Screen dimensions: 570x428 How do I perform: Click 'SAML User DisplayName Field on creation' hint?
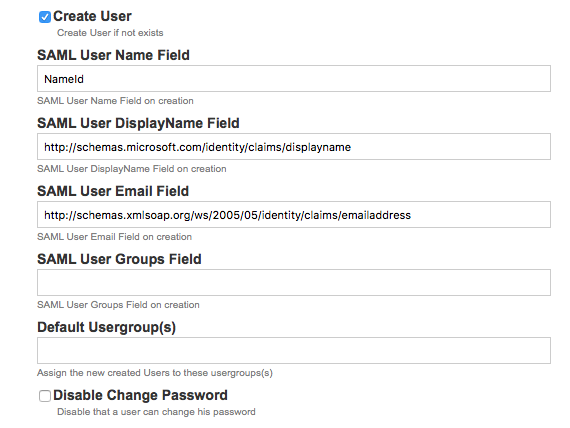click(132, 169)
